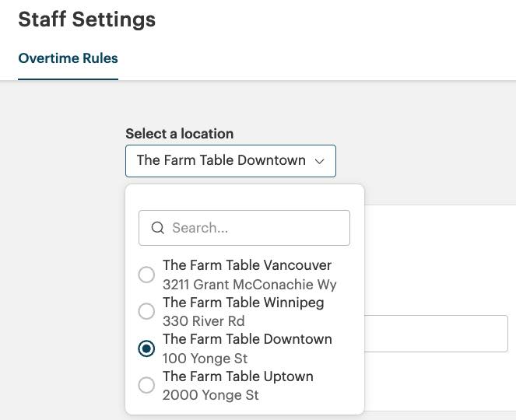Click the '2000 Yonge St' address line
This screenshot has height=420, width=516.
click(210, 395)
